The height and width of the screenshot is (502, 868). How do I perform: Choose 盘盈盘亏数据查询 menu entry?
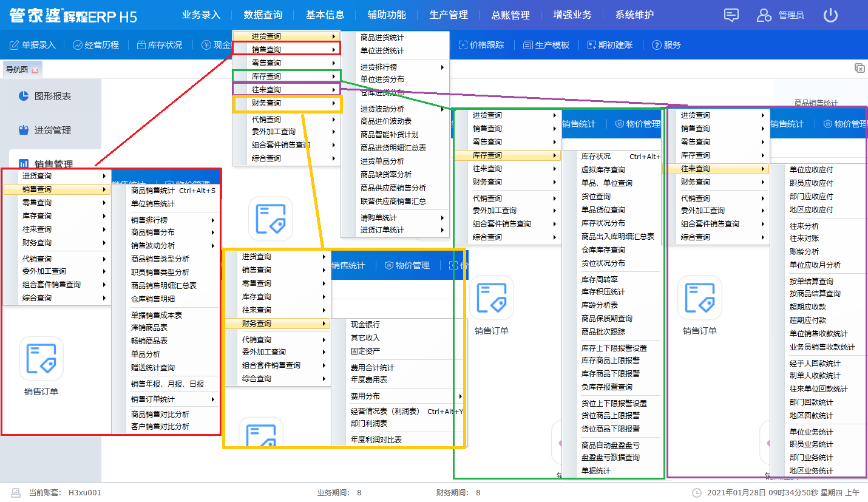point(612,457)
